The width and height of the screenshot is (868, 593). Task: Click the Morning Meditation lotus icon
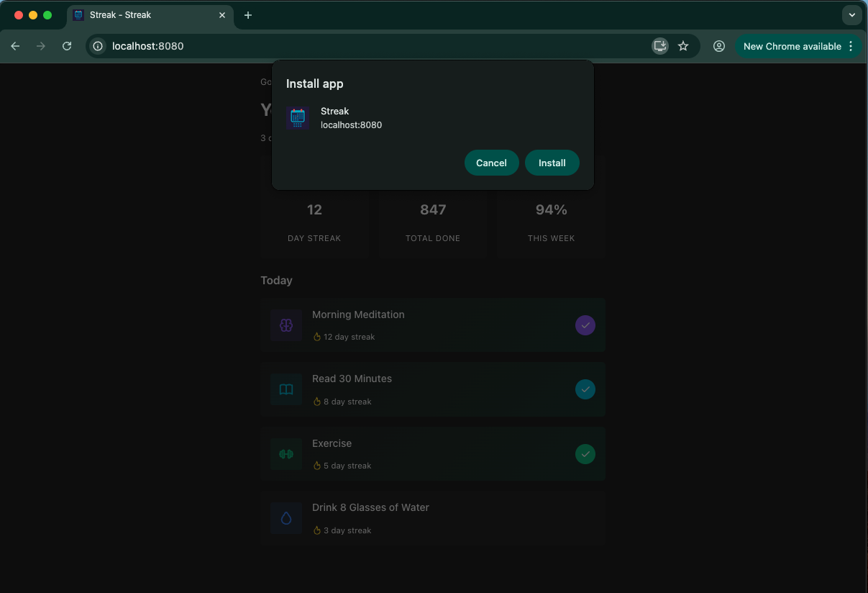(x=285, y=325)
